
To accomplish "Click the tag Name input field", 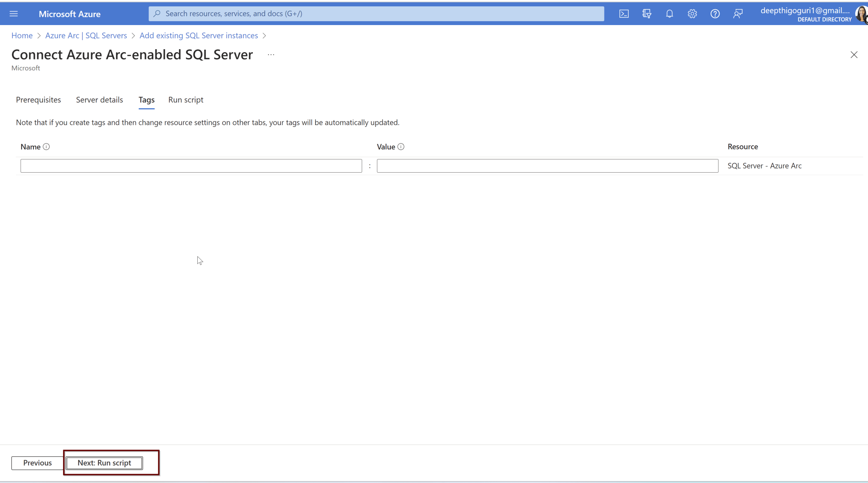I will (191, 166).
